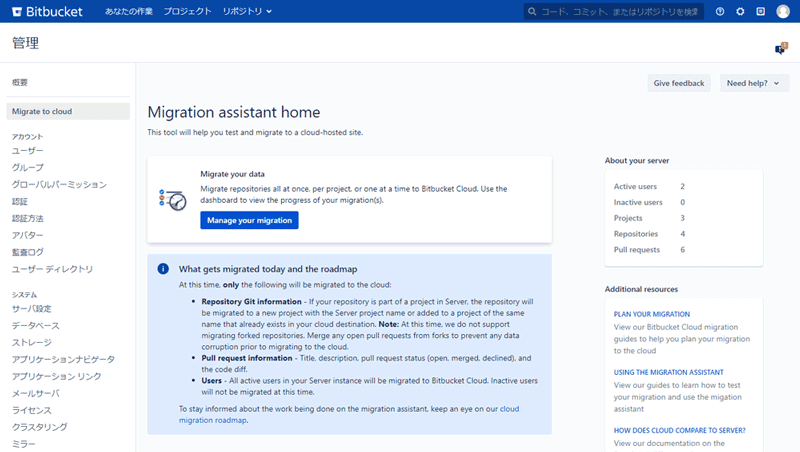Click the アカウント section header
Viewport: 800px width, 452px height.
pyautogui.click(x=27, y=137)
